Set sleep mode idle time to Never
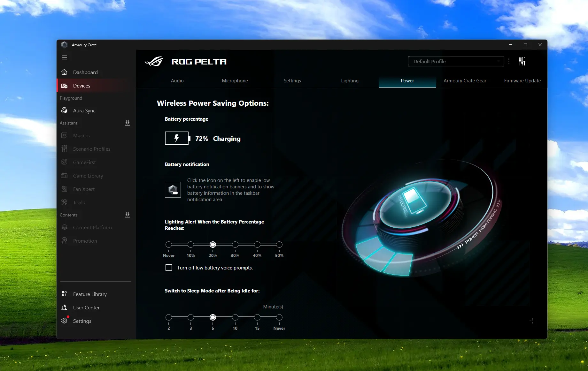588x371 pixels. click(279, 317)
